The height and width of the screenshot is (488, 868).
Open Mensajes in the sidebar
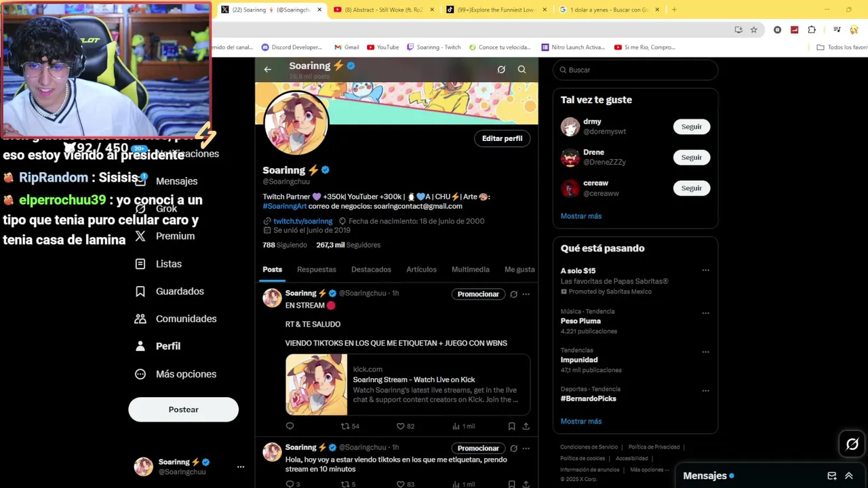pos(167,181)
